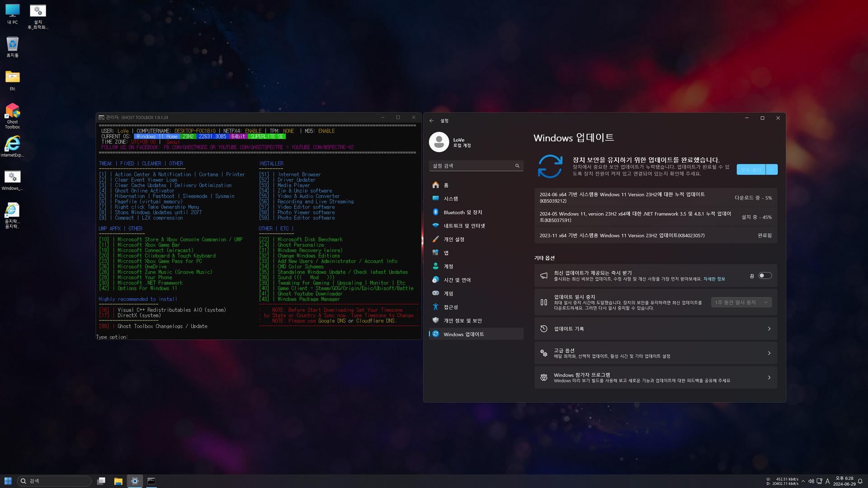Open File Explorer from taskbar
The width and height of the screenshot is (868, 488).
118,481
